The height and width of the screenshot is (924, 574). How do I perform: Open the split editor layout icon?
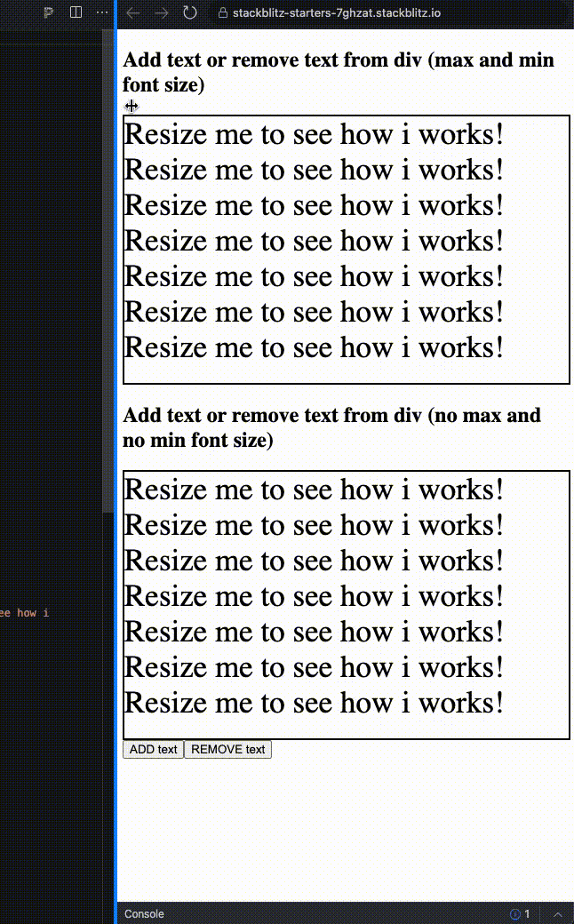coord(75,12)
